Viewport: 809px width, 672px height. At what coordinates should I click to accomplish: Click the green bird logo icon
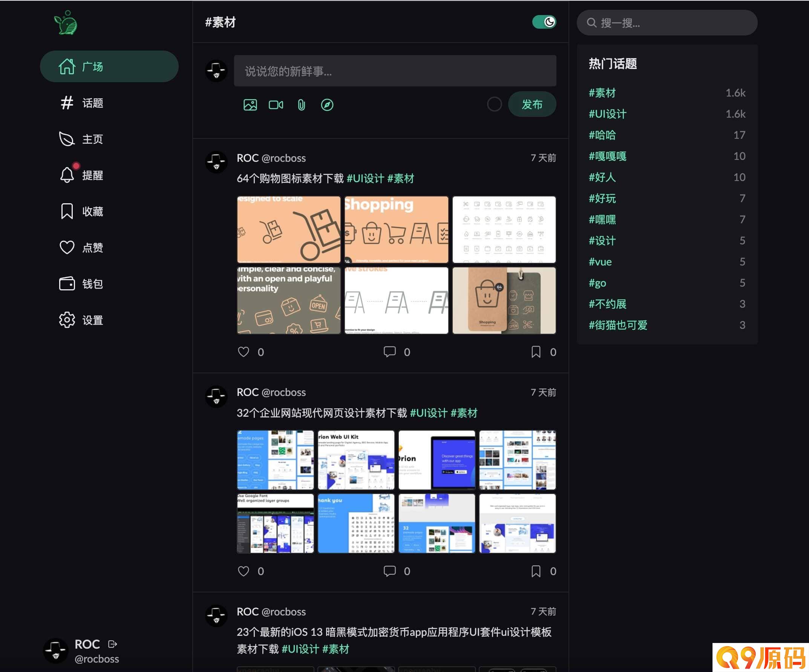[x=66, y=23]
